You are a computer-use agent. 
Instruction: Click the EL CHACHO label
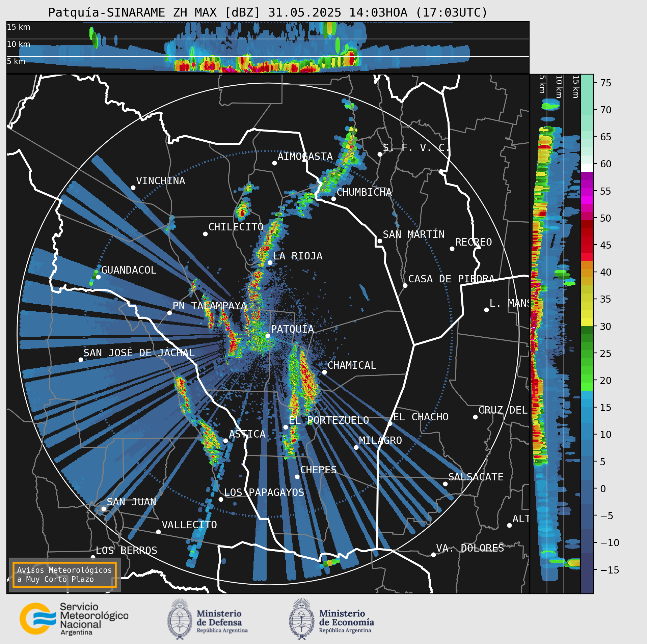421,417
